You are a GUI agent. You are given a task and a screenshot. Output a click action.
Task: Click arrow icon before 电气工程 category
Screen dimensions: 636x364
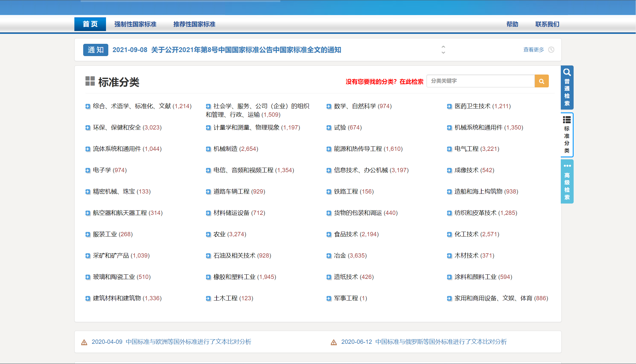(x=449, y=149)
